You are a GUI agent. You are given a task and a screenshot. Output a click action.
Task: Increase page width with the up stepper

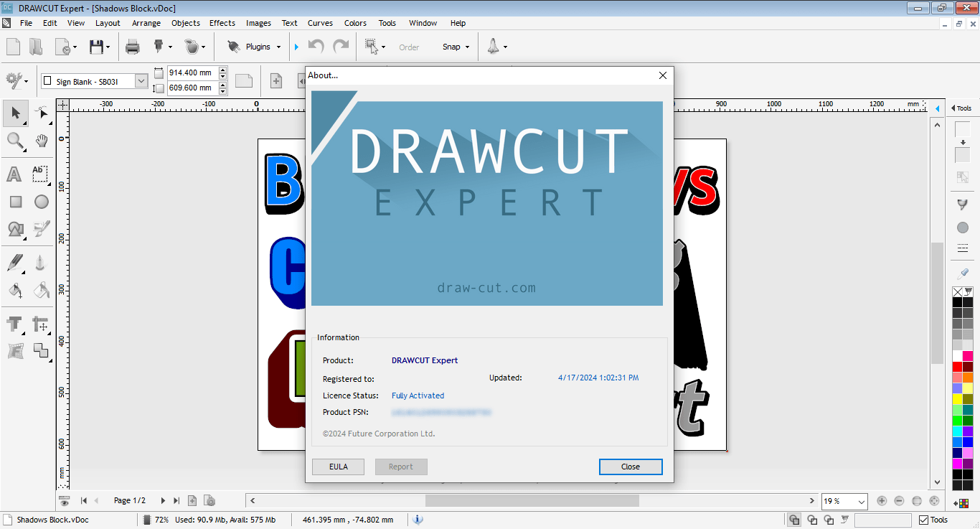tap(223, 70)
